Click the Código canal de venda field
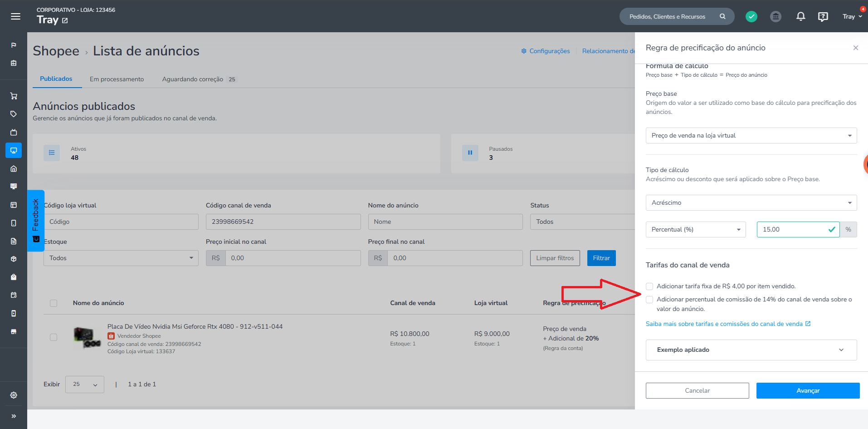This screenshot has height=429, width=868. (283, 222)
